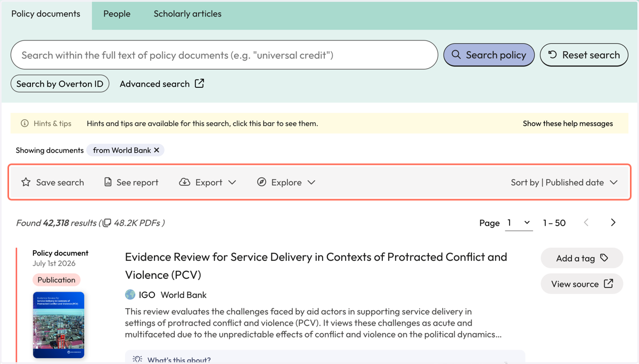Click the document cover thumbnail
This screenshot has width=639, height=364.
[59, 325]
